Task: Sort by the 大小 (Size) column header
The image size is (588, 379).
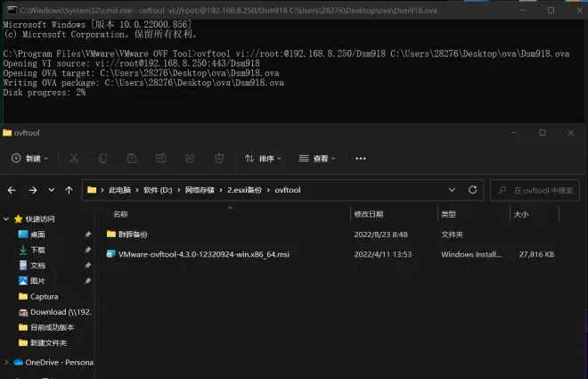Action: [x=521, y=214]
